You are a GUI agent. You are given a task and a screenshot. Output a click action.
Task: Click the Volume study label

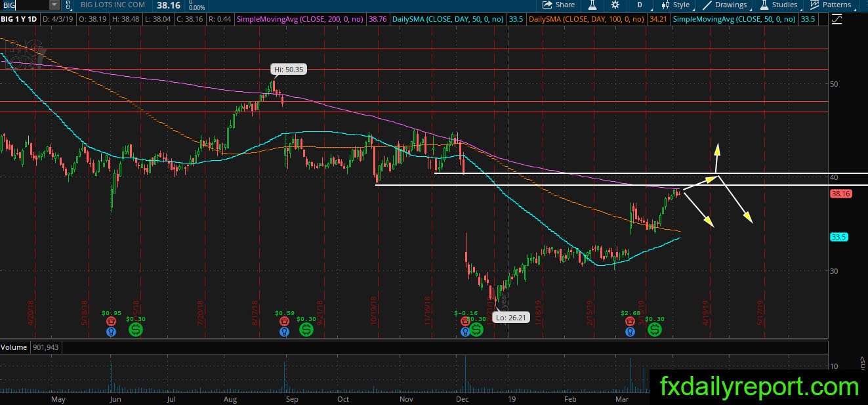click(x=13, y=346)
